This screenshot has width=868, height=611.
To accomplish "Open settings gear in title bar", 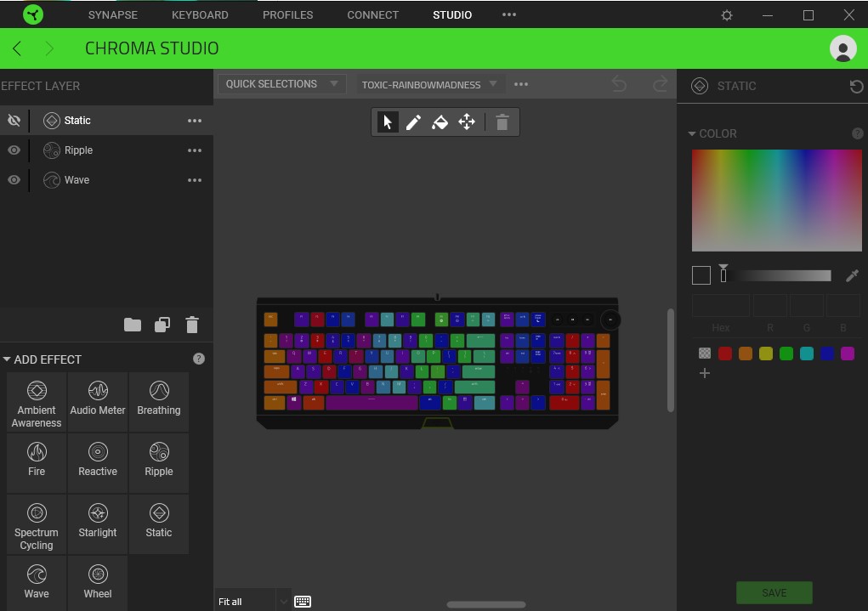I will [727, 15].
